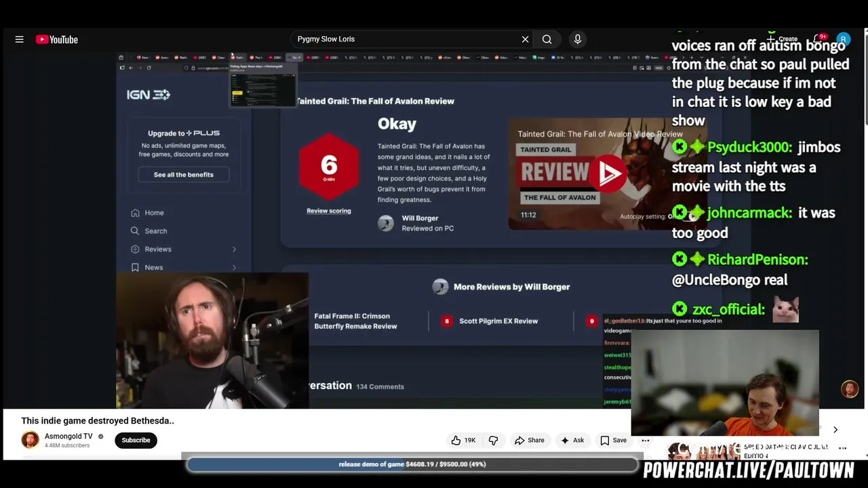The width and height of the screenshot is (868, 488).
Task: Click the floating avatar bubble on right edge
Action: (850, 388)
